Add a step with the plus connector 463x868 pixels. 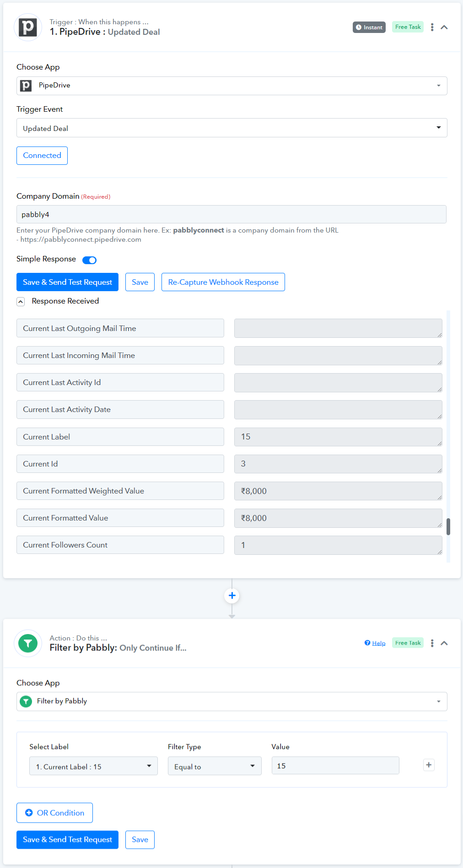[232, 596]
